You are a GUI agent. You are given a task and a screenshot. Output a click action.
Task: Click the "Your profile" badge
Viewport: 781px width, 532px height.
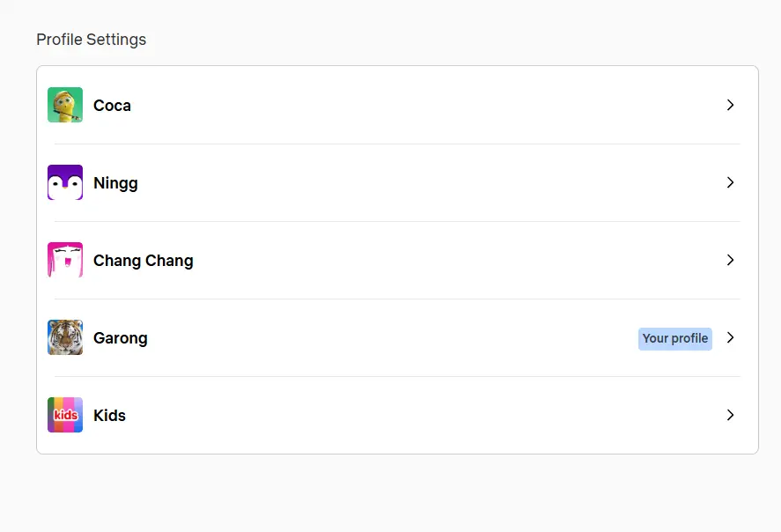(x=675, y=339)
